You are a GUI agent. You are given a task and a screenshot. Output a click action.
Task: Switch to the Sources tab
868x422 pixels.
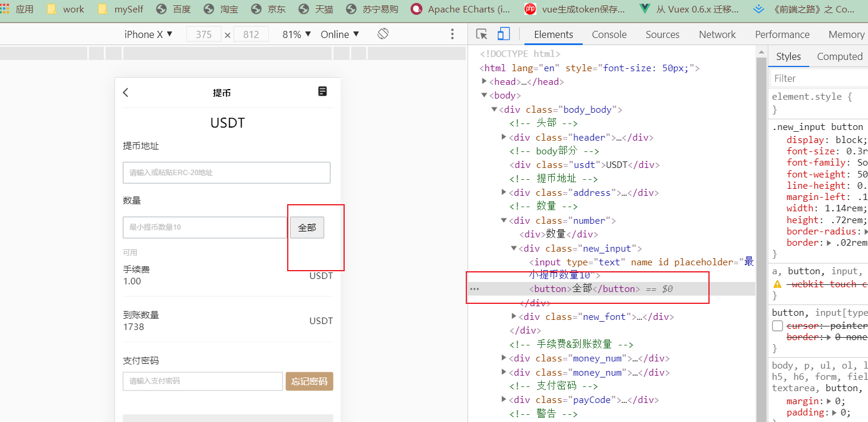663,34
